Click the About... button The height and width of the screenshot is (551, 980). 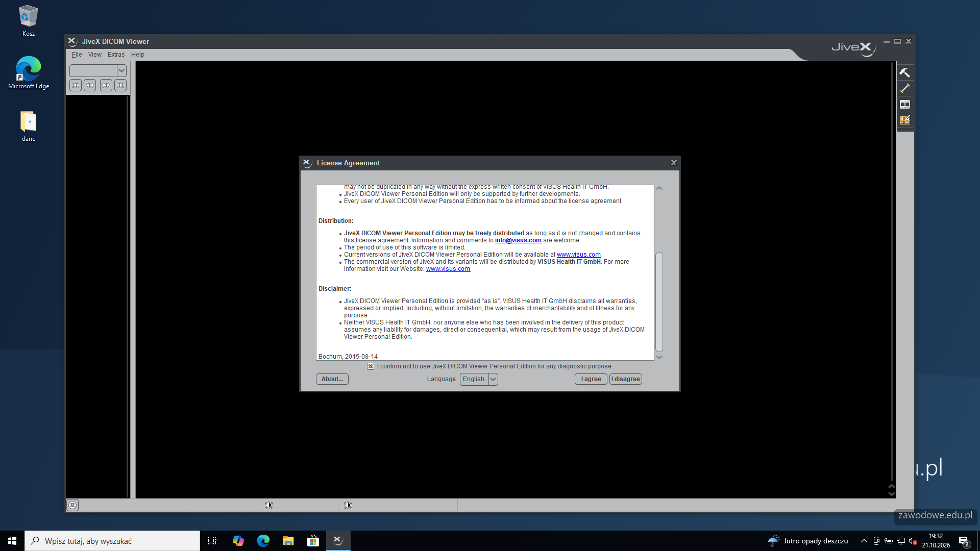point(332,379)
